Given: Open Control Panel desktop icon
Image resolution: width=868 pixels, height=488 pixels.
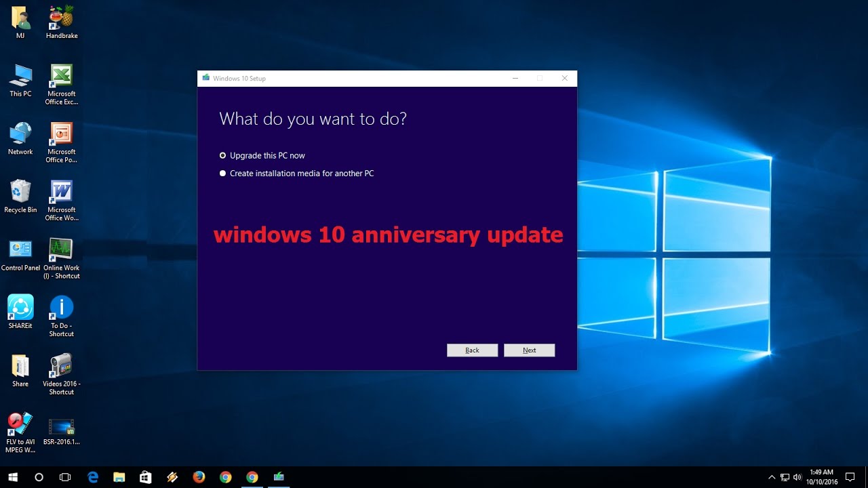Looking at the screenshot, I should coord(20,255).
